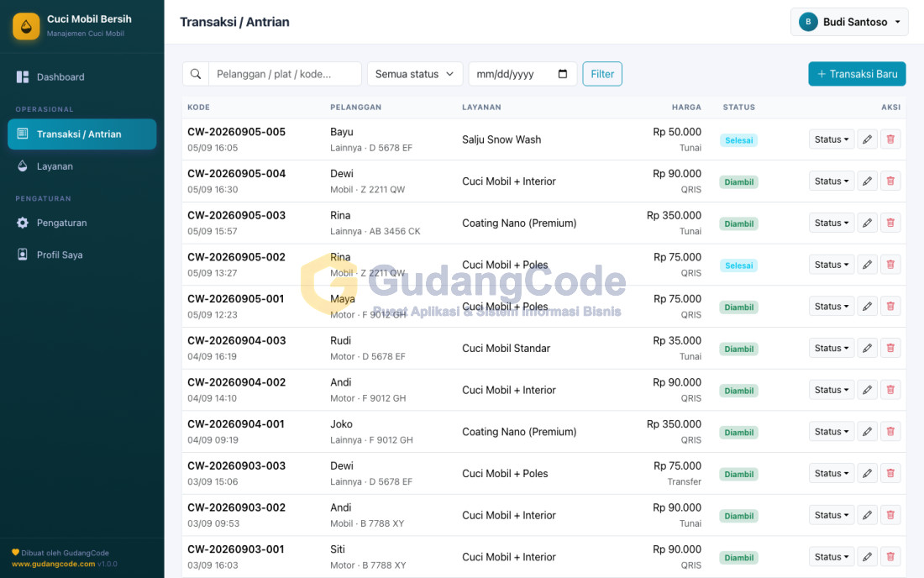The image size is (924, 578).
Task: Delete transaction CW-20260905-001 with trash icon
Action: (890, 307)
